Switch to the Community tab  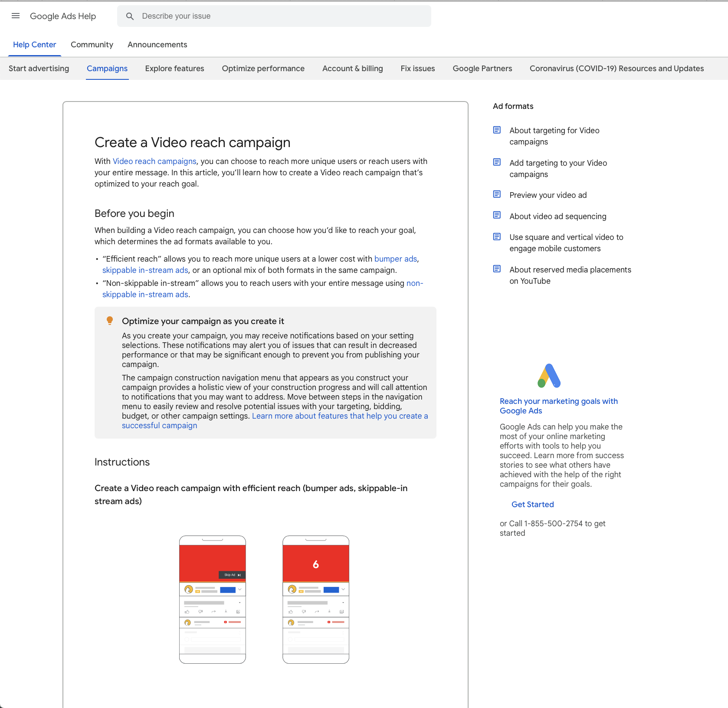(92, 45)
